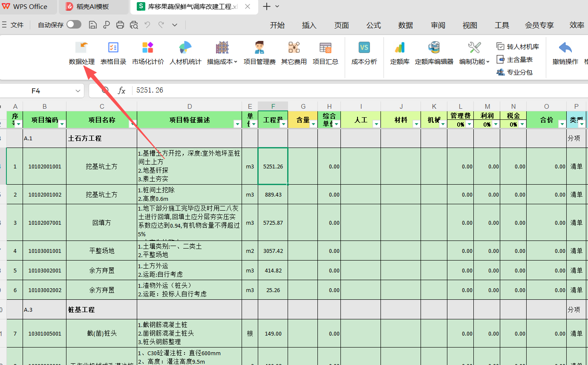Select cell with code 10102001001

(x=45, y=166)
